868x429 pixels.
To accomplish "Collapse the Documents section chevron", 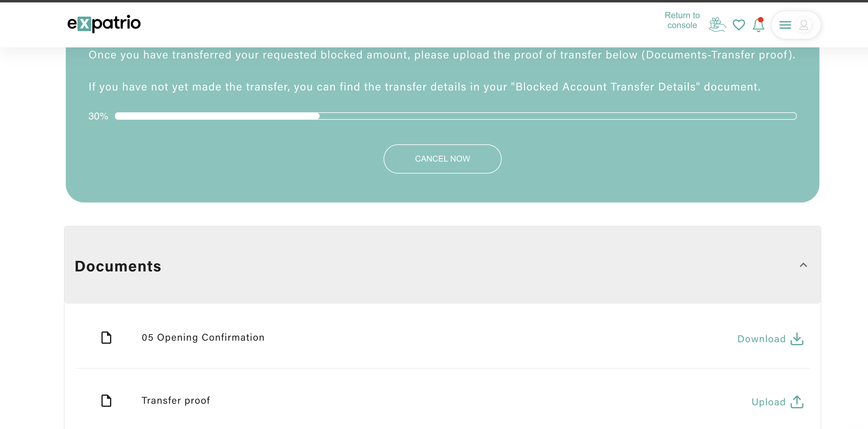I will tap(803, 265).
